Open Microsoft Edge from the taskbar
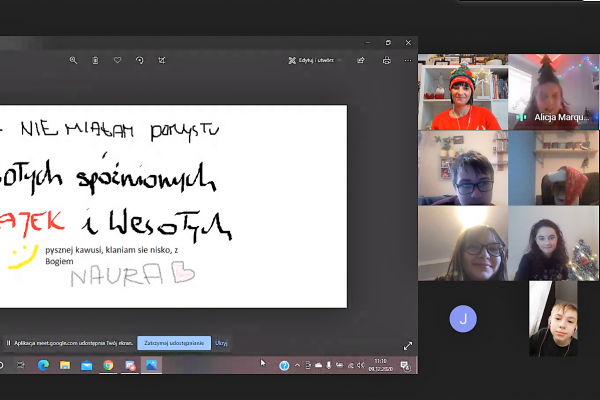 click(43, 366)
